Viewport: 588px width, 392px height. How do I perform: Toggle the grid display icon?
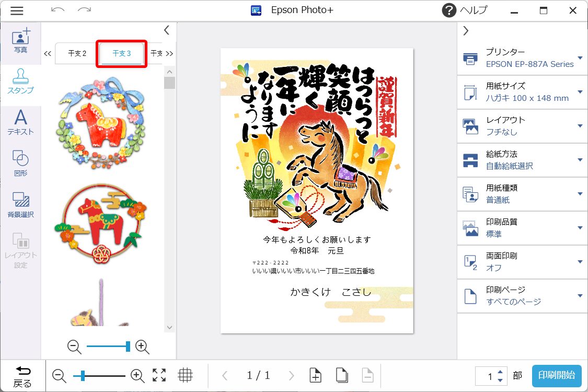pyautogui.click(x=185, y=375)
